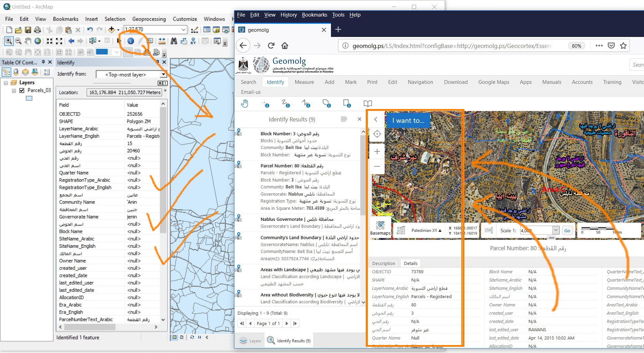Undo the last action in ArcMap
This screenshot has width=644, height=353.
point(90,30)
